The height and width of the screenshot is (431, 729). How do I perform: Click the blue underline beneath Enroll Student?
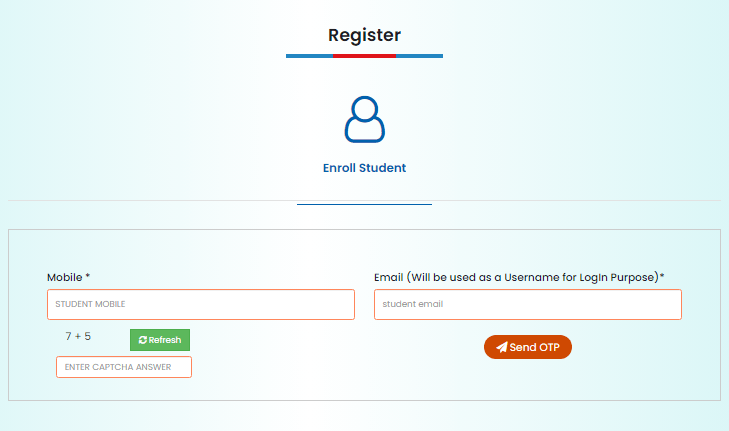pyautogui.click(x=364, y=204)
